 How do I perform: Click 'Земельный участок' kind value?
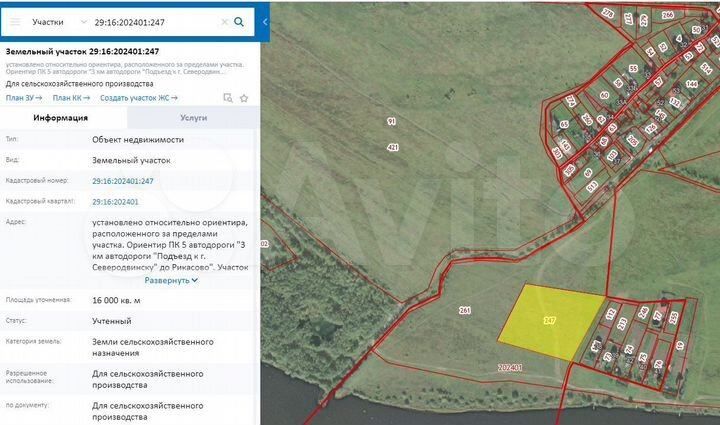pos(131,161)
